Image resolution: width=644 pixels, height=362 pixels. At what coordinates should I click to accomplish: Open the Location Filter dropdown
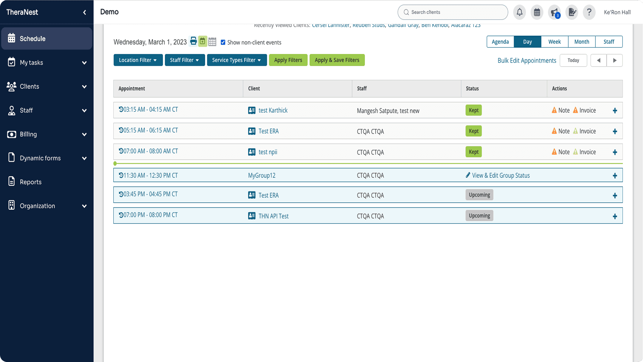tap(138, 60)
